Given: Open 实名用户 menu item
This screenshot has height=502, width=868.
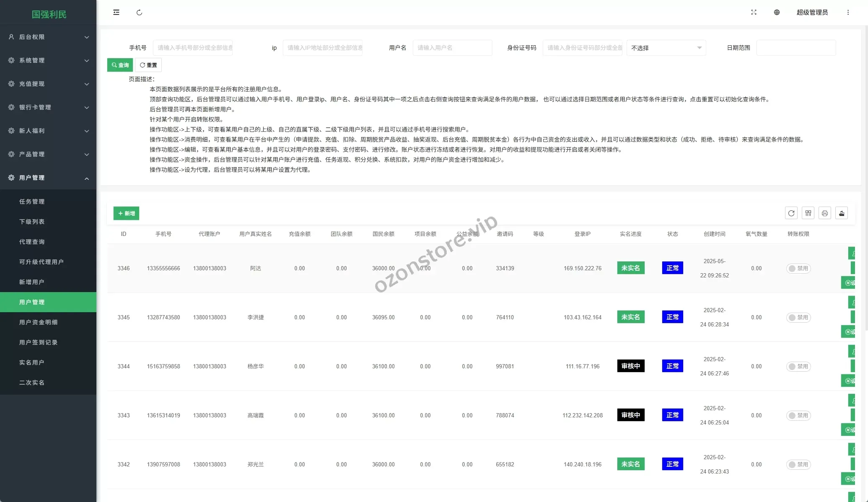Looking at the screenshot, I should click(x=31, y=362).
